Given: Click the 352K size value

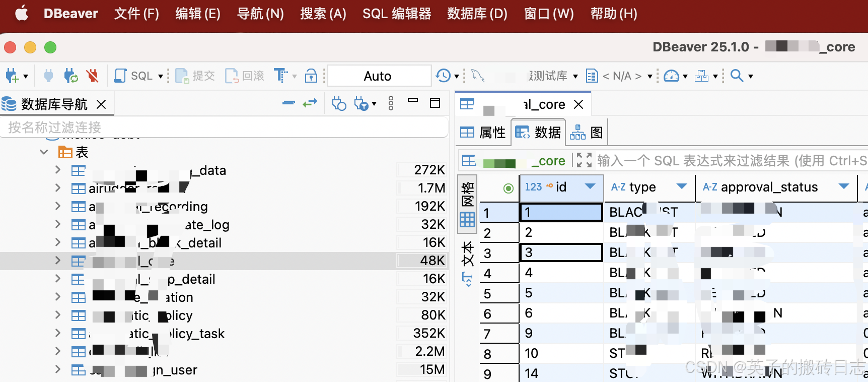Looking at the screenshot, I should [429, 334].
